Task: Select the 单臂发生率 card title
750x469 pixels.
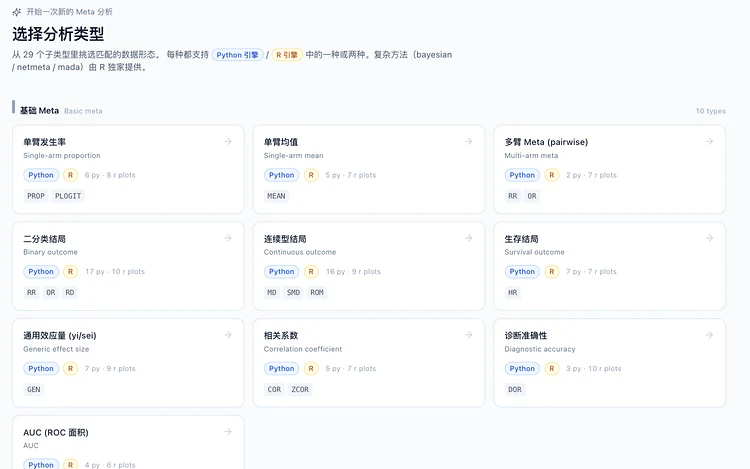Action: pos(44,142)
